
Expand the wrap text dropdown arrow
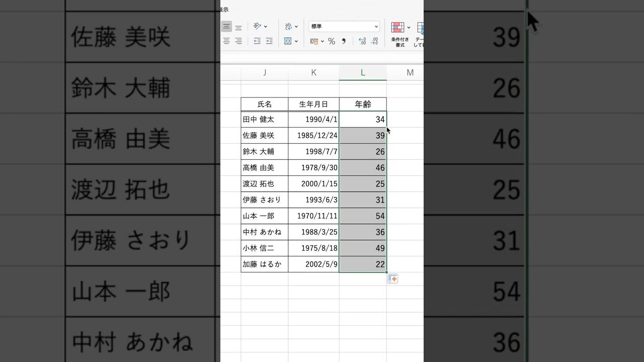pos(296,27)
